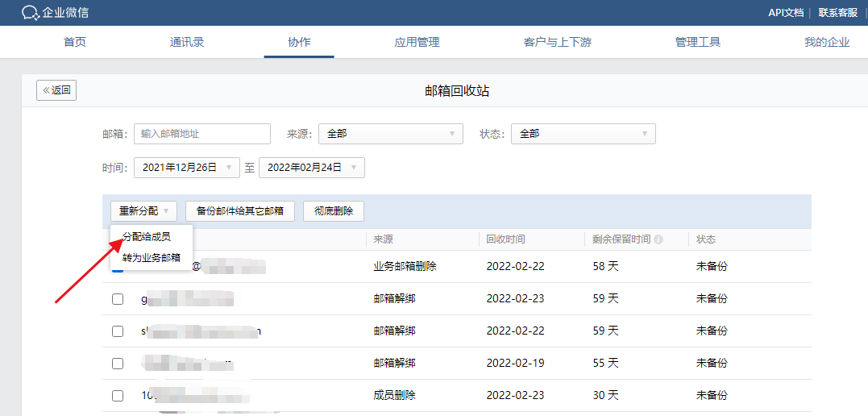Switch to the 通讯录 tab
Screen dimensions: 868x416
pos(187,42)
